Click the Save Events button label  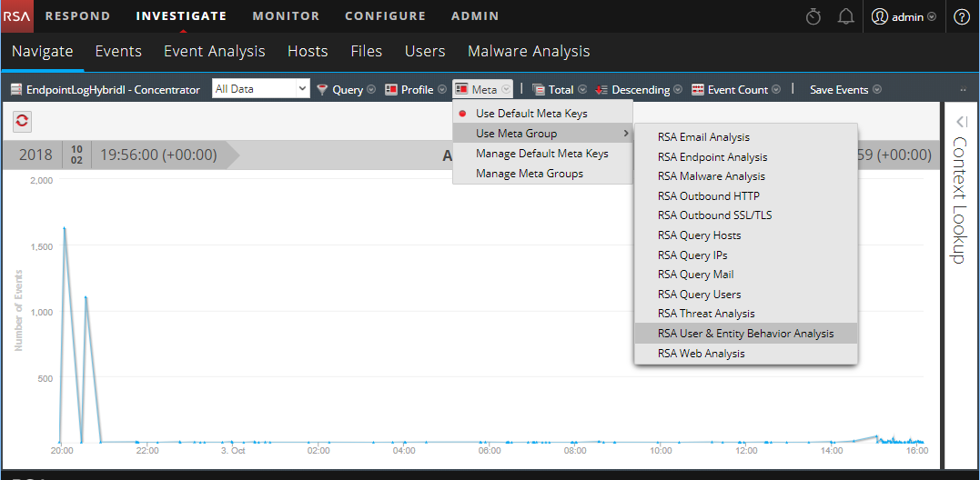click(x=839, y=90)
